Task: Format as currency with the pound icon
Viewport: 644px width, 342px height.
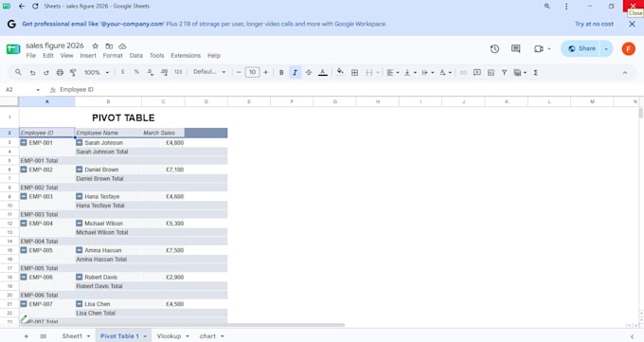Action: point(123,72)
